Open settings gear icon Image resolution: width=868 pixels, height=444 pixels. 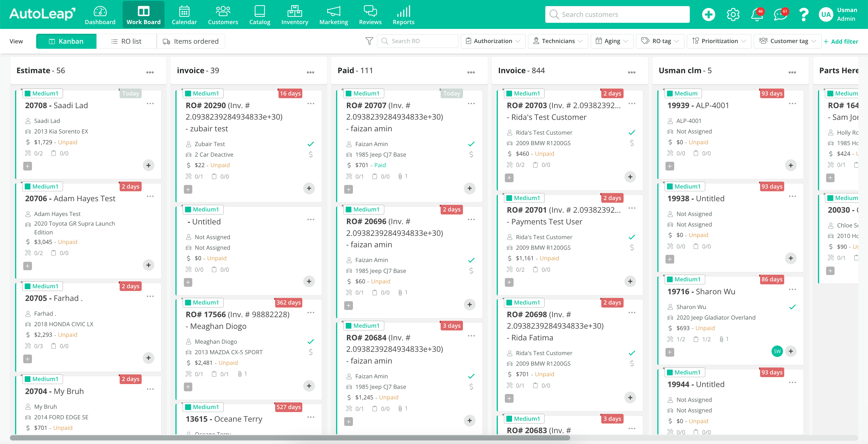tap(733, 14)
